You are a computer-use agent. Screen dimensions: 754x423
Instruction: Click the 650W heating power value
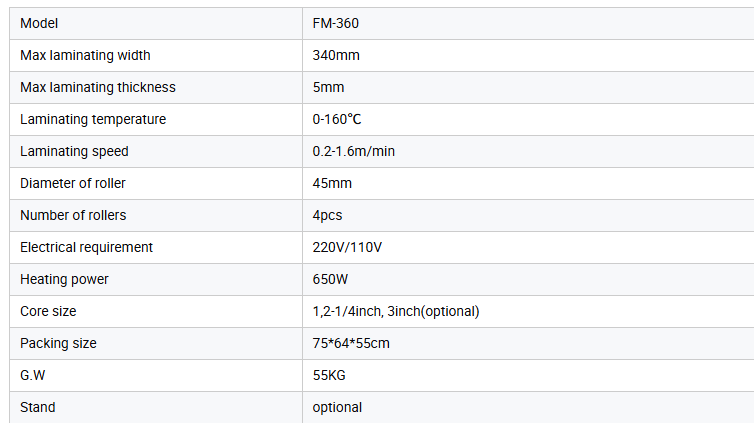pos(330,279)
